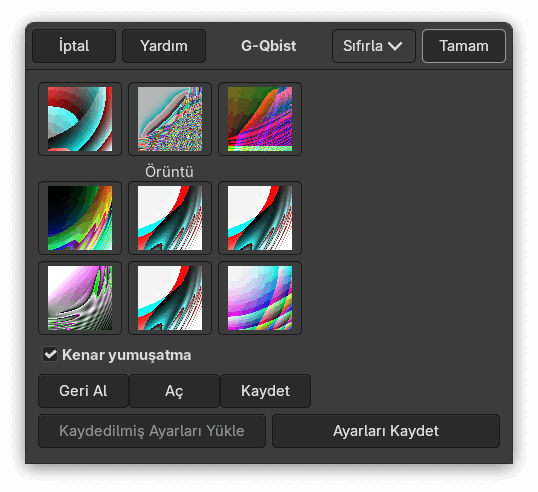Click Kaydedilmiş Ayarları Yükle
Screen dimensions: 538x492
tap(152, 431)
